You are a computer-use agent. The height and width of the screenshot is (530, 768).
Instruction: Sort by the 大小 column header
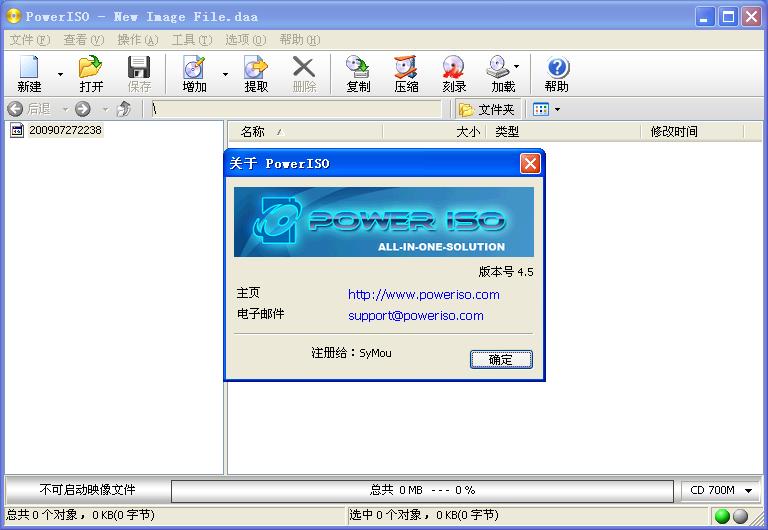coord(434,131)
